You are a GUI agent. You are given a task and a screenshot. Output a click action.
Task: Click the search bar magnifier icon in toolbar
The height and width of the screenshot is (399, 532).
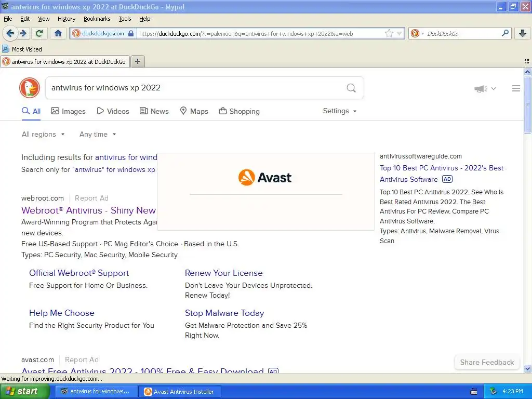(x=505, y=33)
